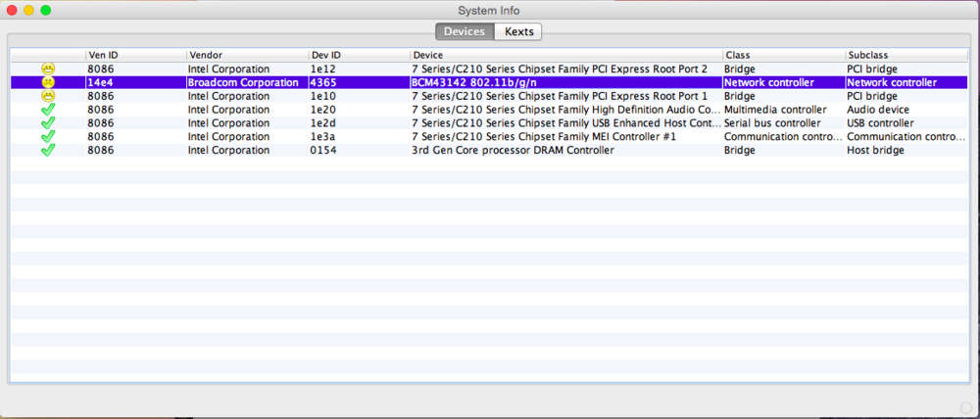Select the 3rd Gen Core processor DRAM Controller
The height and width of the screenshot is (419, 980).
pos(513,151)
